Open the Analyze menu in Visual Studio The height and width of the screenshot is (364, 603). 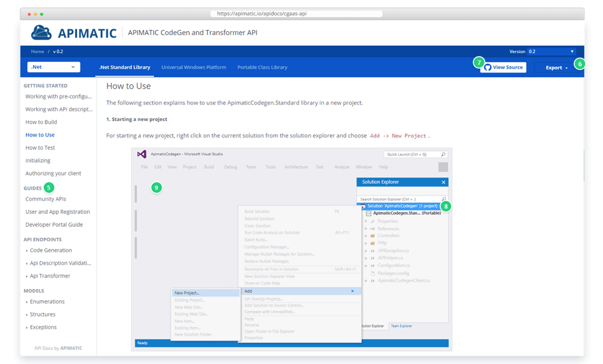pyautogui.click(x=342, y=167)
